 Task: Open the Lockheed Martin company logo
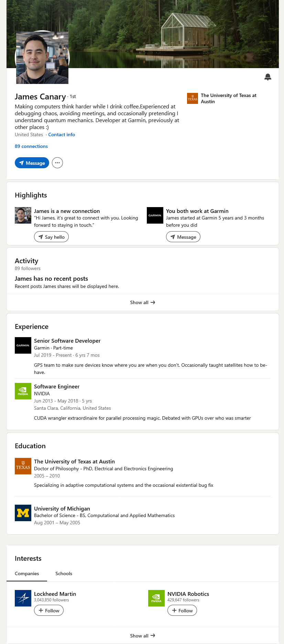click(x=23, y=598)
